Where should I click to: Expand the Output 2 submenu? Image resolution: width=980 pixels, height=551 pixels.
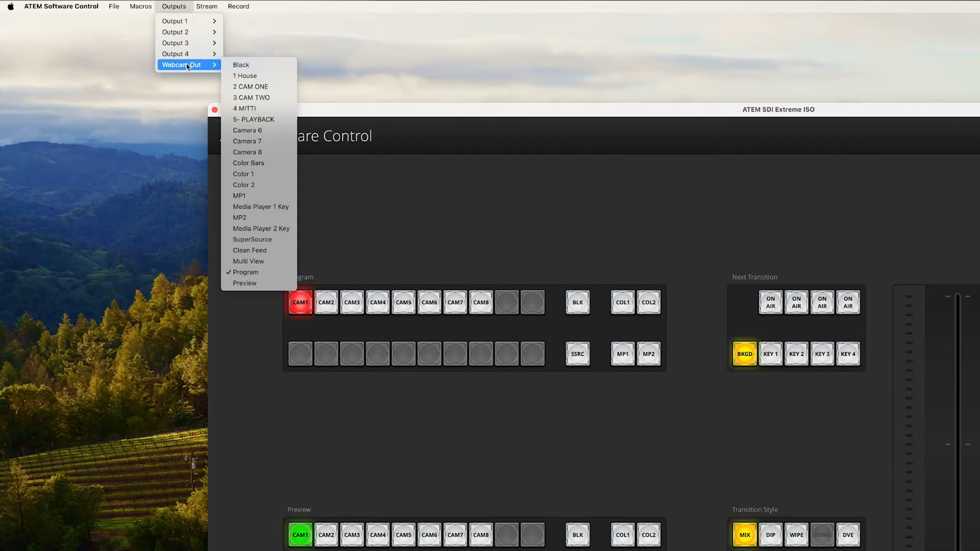(189, 32)
